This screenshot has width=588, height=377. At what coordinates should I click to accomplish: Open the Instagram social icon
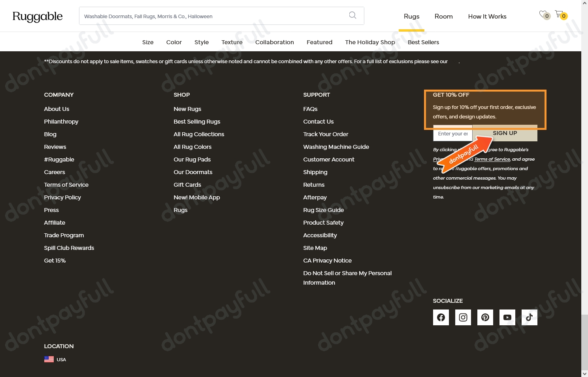click(x=463, y=317)
